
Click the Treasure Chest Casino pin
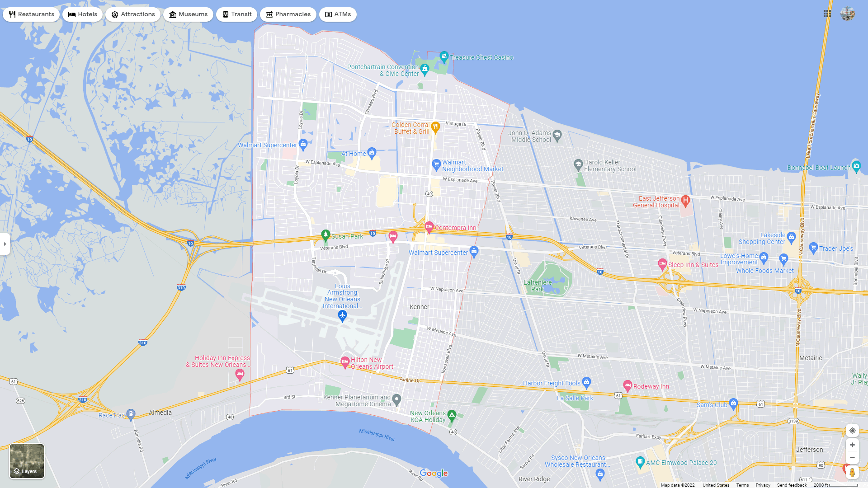coord(444,56)
